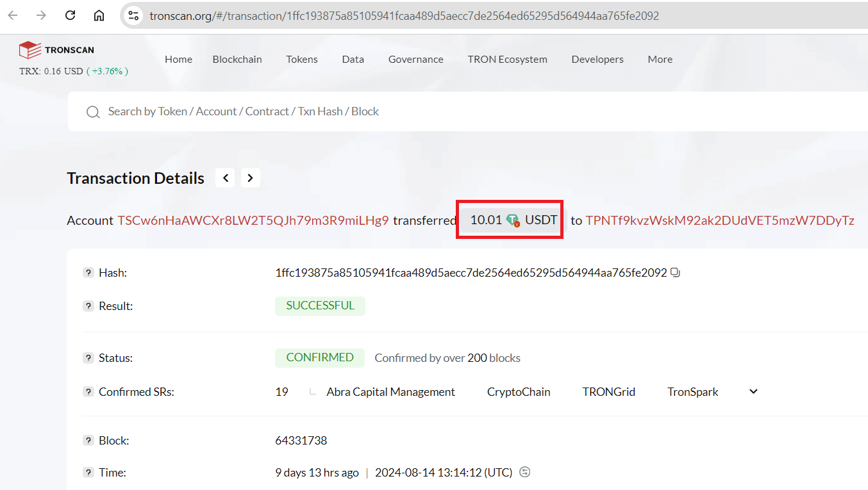Open the More menu
The height and width of the screenshot is (490, 868).
[660, 59]
